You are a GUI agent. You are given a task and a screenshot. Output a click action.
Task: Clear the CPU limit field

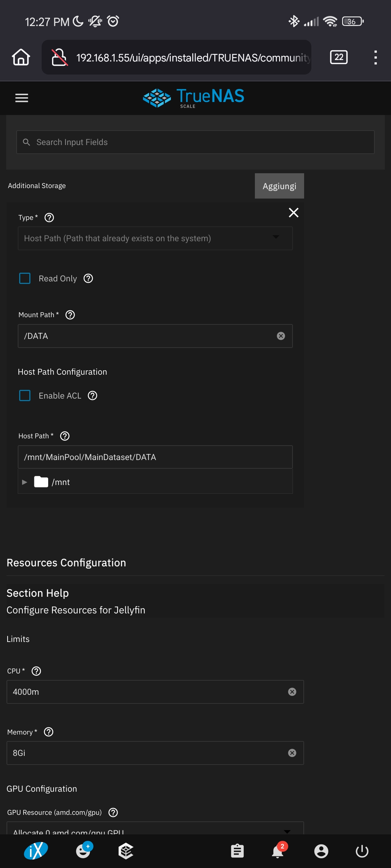click(292, 692)
